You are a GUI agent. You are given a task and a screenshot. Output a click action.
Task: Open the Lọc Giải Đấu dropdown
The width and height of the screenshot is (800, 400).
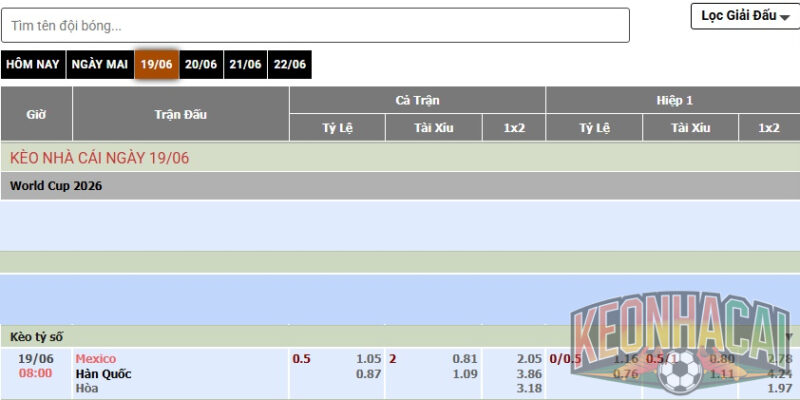coord(745,16)
